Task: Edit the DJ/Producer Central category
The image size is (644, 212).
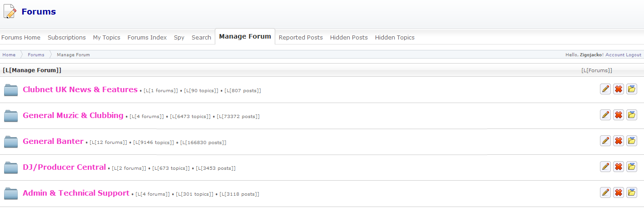Action: pos(605,167)
